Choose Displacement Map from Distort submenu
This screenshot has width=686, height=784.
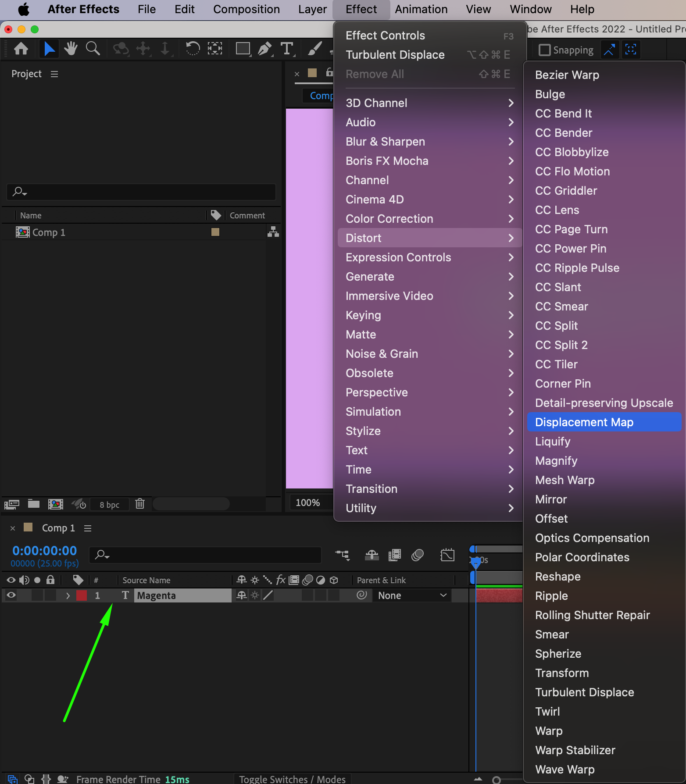point(604,422)
